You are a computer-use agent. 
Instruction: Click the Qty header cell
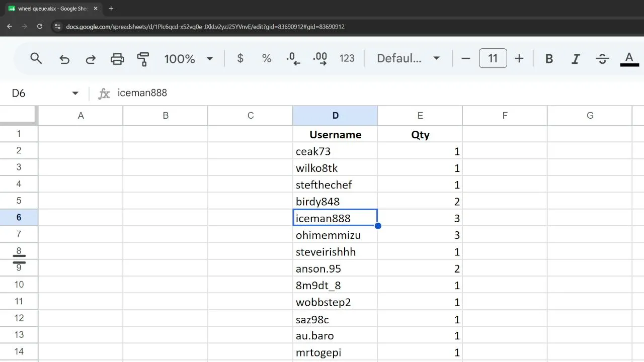420,134
